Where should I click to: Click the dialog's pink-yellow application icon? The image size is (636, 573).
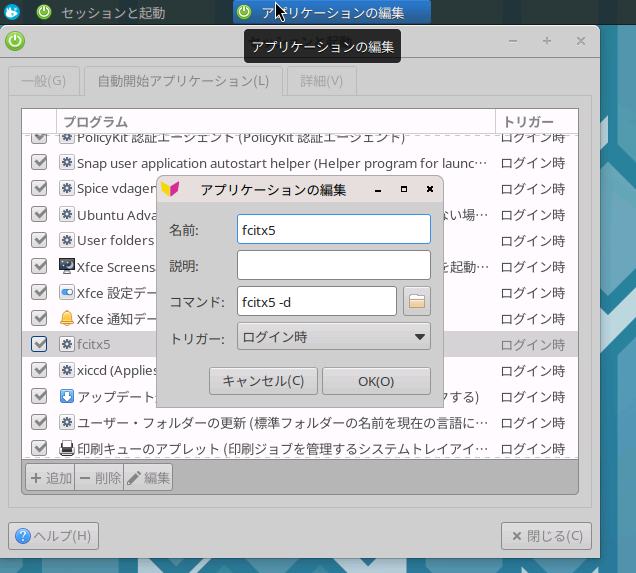click(x=170, y=189)
